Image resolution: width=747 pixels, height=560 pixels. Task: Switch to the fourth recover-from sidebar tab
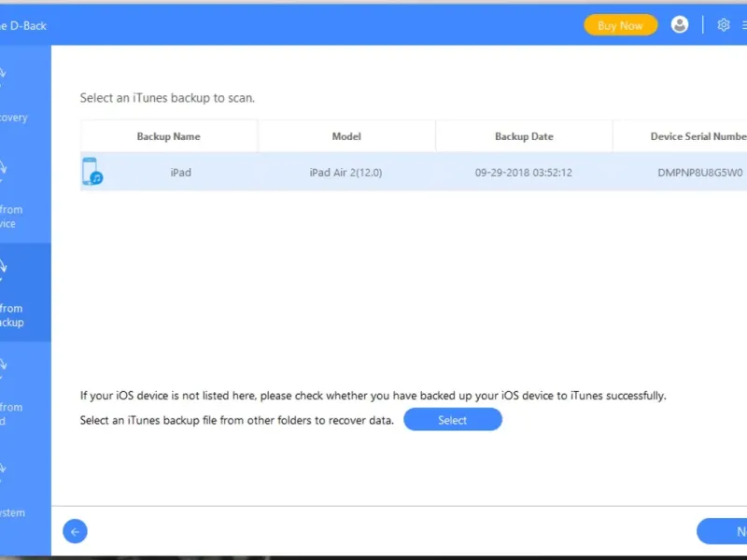pyautogui.click(x=25, y=391)
